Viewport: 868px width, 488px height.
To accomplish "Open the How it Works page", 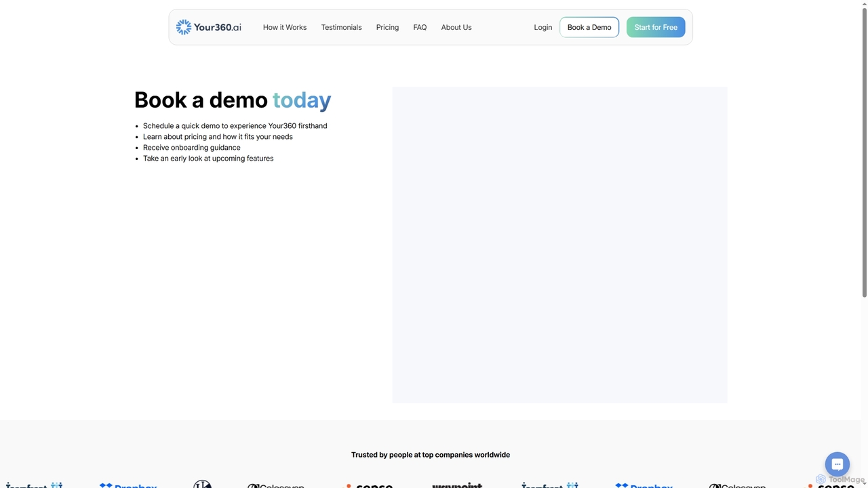I will 285,27.
